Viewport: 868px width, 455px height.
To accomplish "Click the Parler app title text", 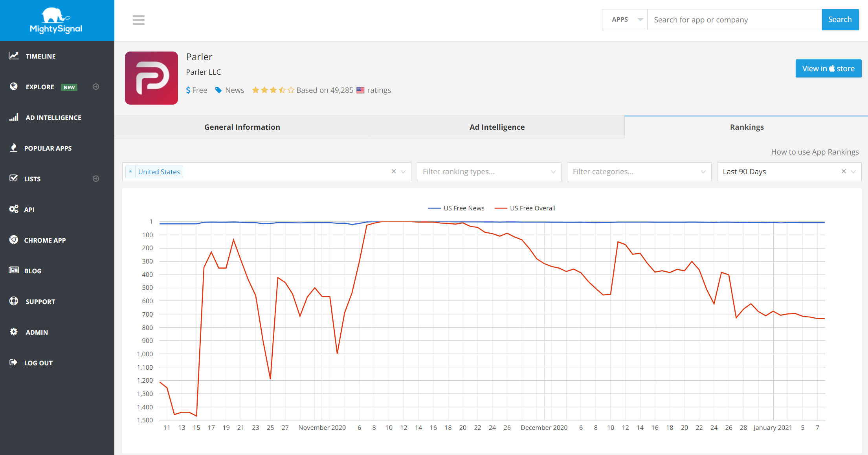I will click(199, 57).
